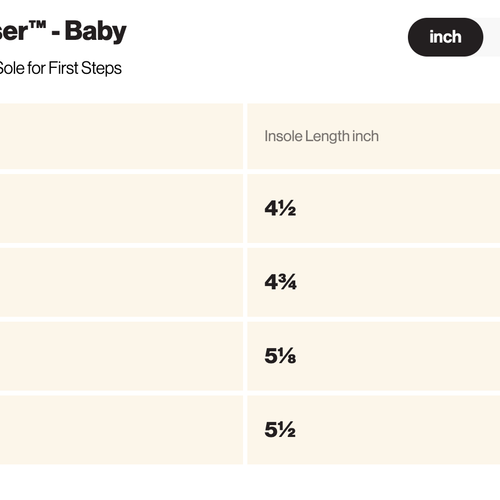This screenshot has height=500, width=500.
Task: Click the Baby word in the title
Action: (x=96, y=32)
